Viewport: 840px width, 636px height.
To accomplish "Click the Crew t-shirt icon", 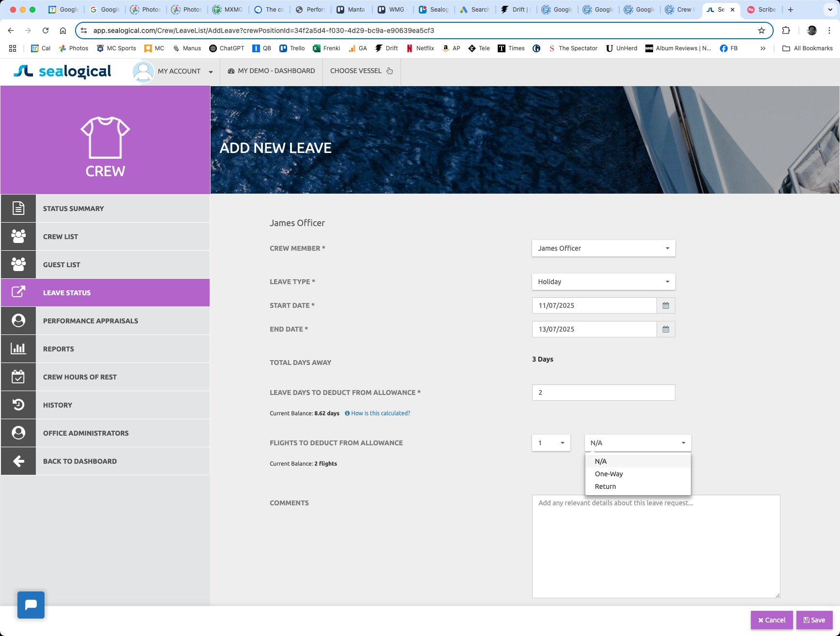I will [105, 137].
